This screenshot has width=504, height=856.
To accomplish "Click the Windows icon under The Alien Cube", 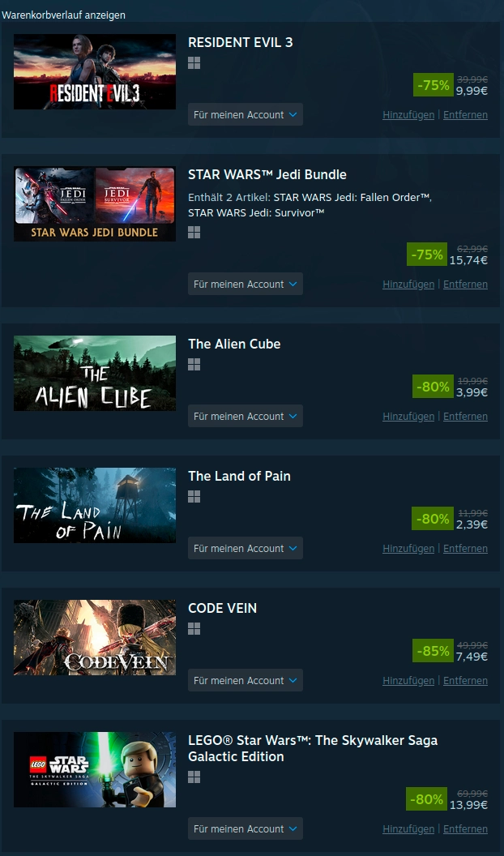I will click(x=194, y=365).
